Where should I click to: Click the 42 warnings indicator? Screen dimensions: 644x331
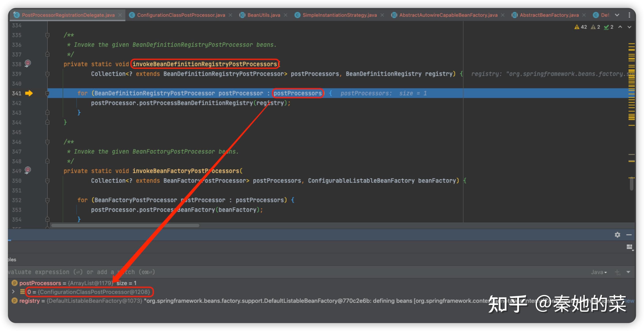coord(580,27)
